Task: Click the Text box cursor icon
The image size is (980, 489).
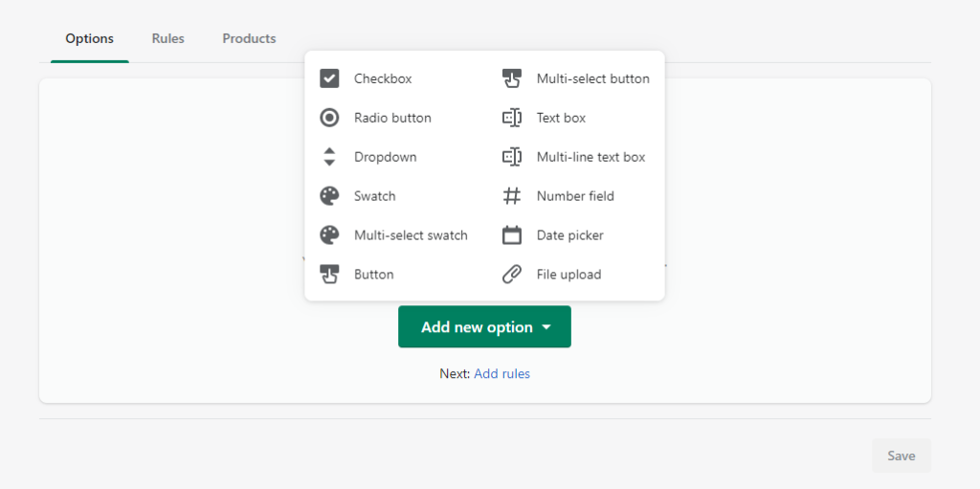Action: [512, 118]
